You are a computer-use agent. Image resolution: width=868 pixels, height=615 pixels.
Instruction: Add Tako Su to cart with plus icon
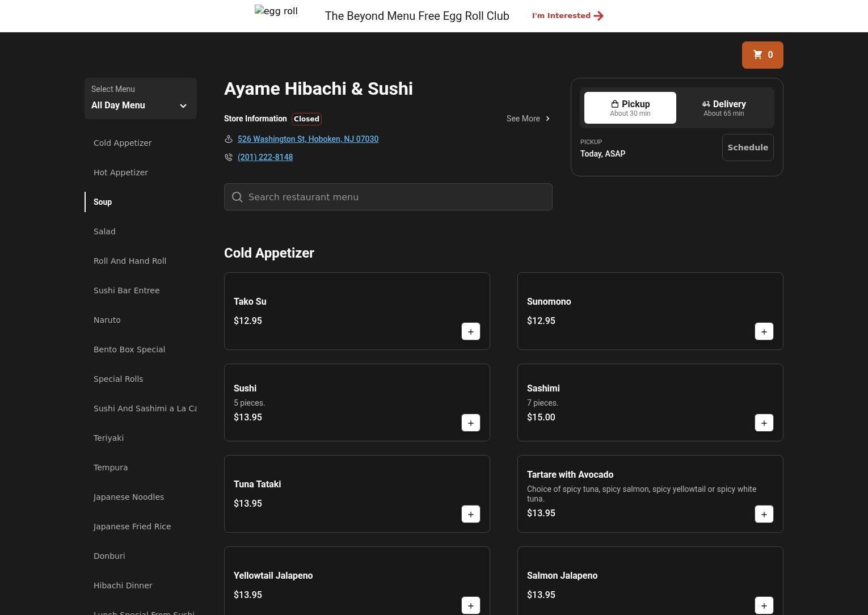470,332
